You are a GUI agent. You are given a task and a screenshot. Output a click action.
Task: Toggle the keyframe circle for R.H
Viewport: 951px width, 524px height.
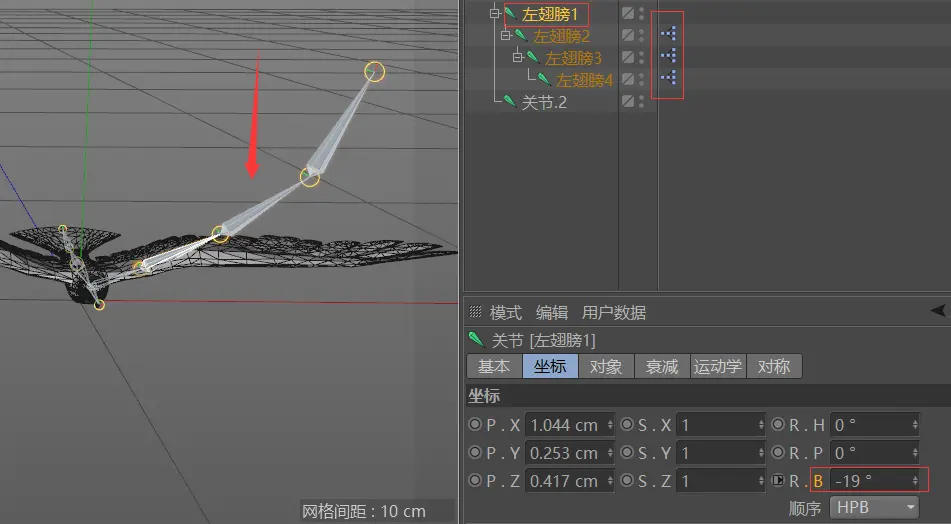(778, 425)
